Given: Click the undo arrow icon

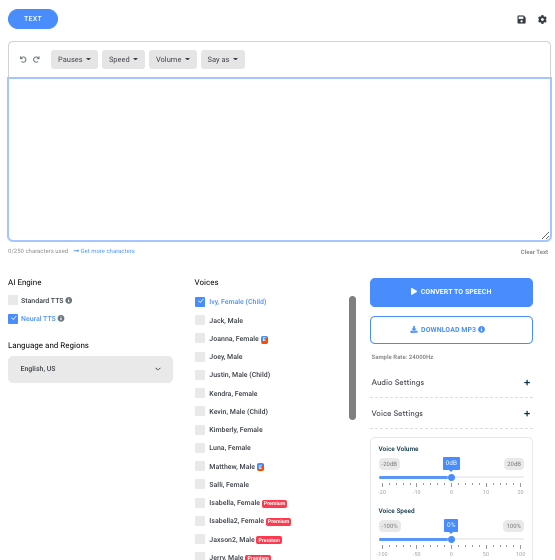Looking at the screenshot, I should point(23,59).
